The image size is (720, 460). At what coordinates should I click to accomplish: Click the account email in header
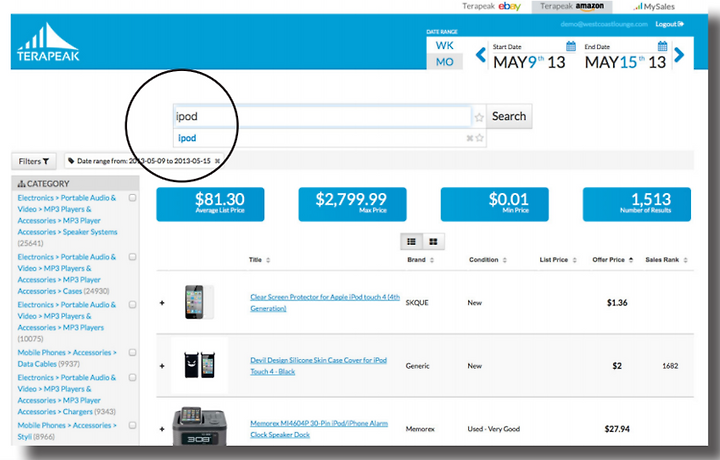(604, 24)
